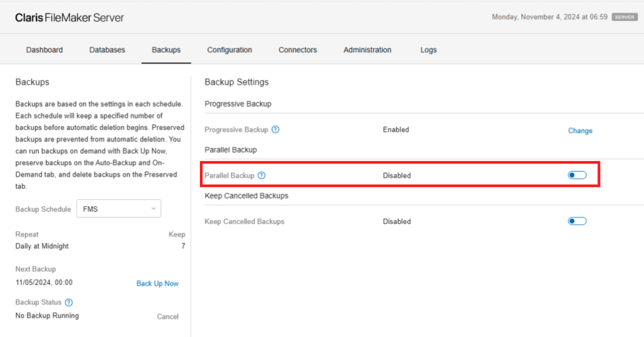The width and height of the screenshot is (644, 337).
Task: Open help for Progressive Backup
Action: coord(275,130)
